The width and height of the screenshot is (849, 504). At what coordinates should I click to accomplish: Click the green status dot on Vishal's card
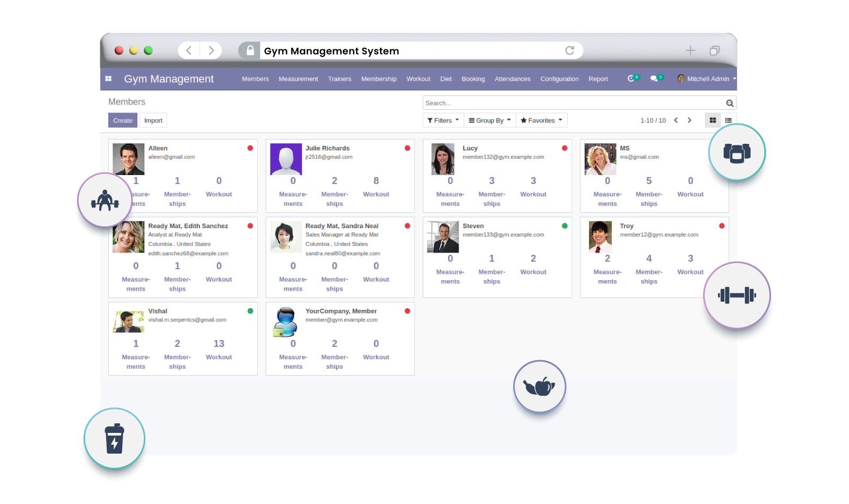(250, 311)
